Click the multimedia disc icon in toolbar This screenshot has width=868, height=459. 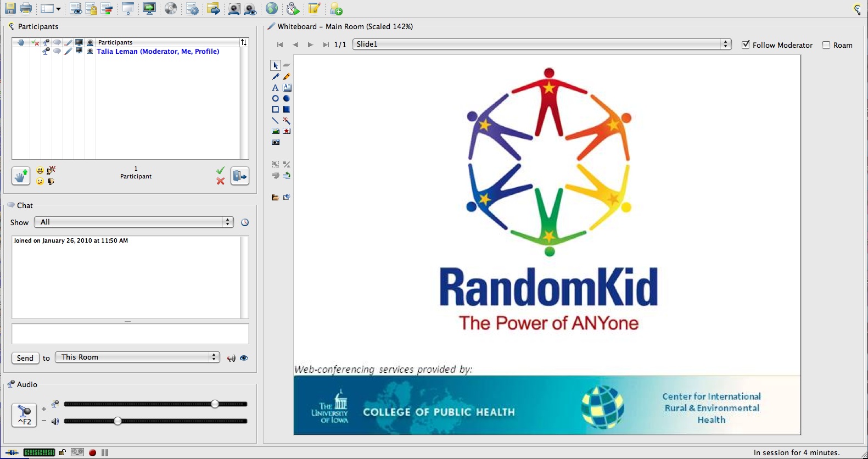point(171,9)
